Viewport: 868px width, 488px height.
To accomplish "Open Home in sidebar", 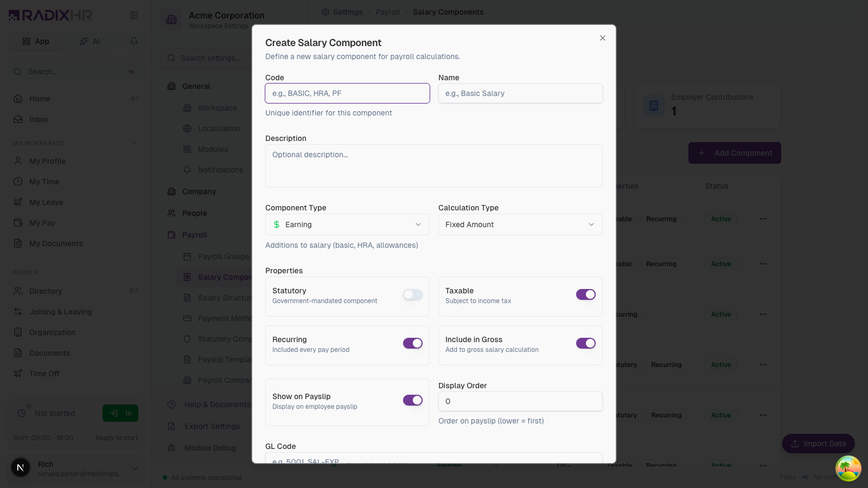I will [75, 99].
